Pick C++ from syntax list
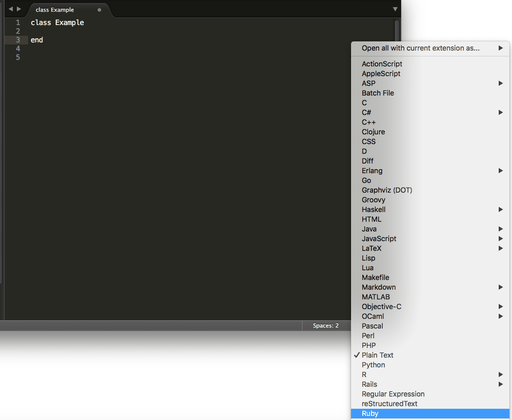The width and height of the screenshot is (512, 420). point(430,122)
